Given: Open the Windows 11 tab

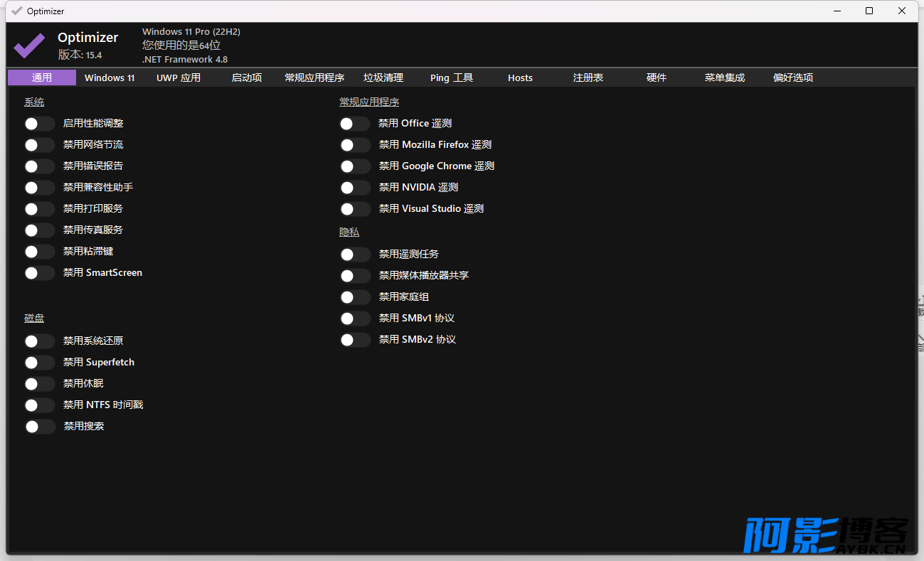Looking at the screenshot, I should (110, 78).
